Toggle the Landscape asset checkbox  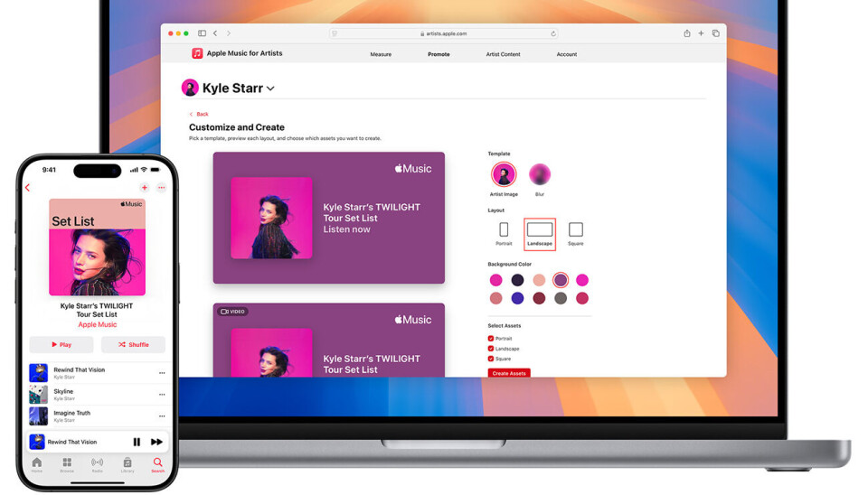[x=491, y=349]
